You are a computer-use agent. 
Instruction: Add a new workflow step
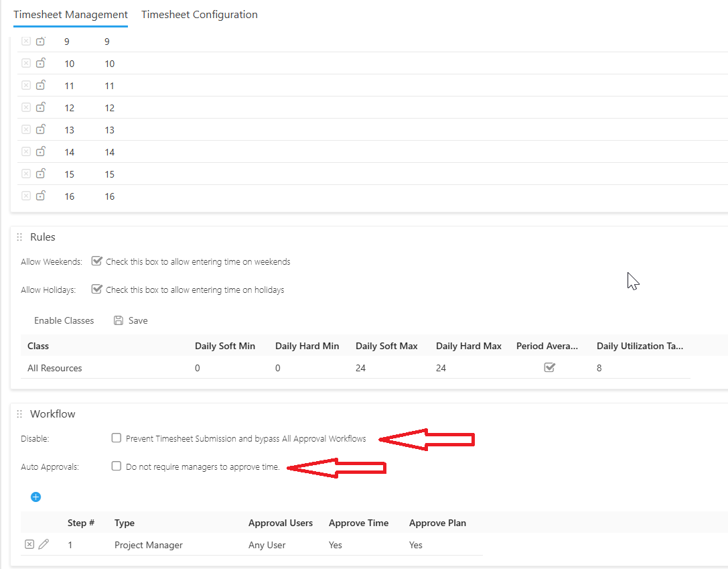[x=35, y=497]
